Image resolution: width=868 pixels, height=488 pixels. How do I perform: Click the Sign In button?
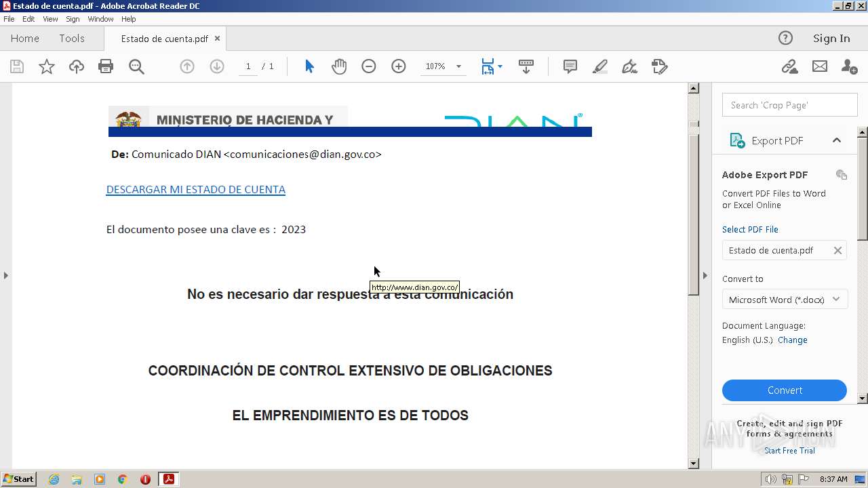point(831,38)
